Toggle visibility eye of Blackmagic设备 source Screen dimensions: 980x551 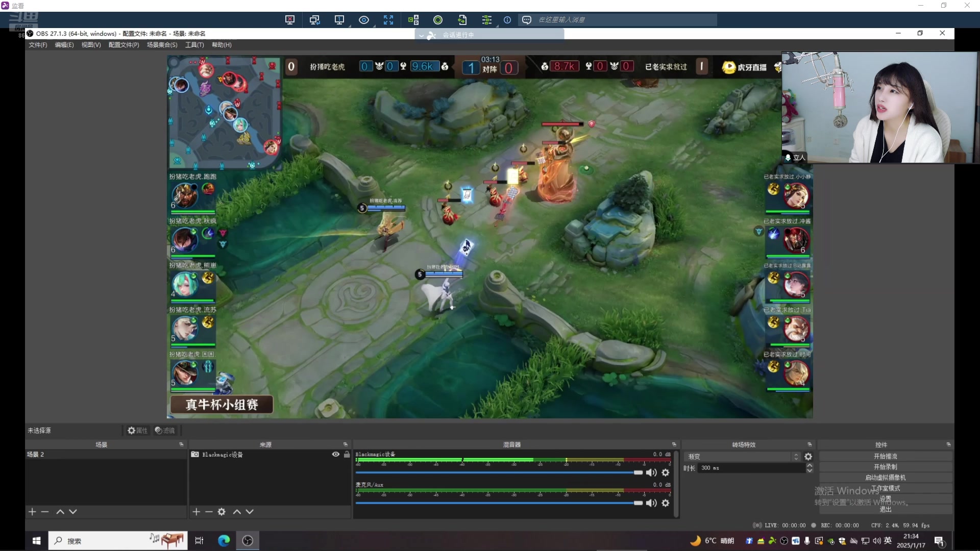coord(335,454)
